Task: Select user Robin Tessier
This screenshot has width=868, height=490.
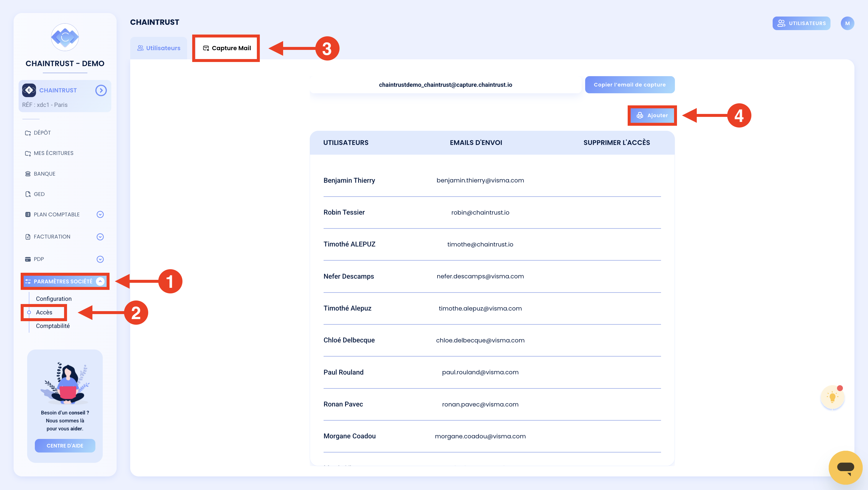Action: click(344, 212)
